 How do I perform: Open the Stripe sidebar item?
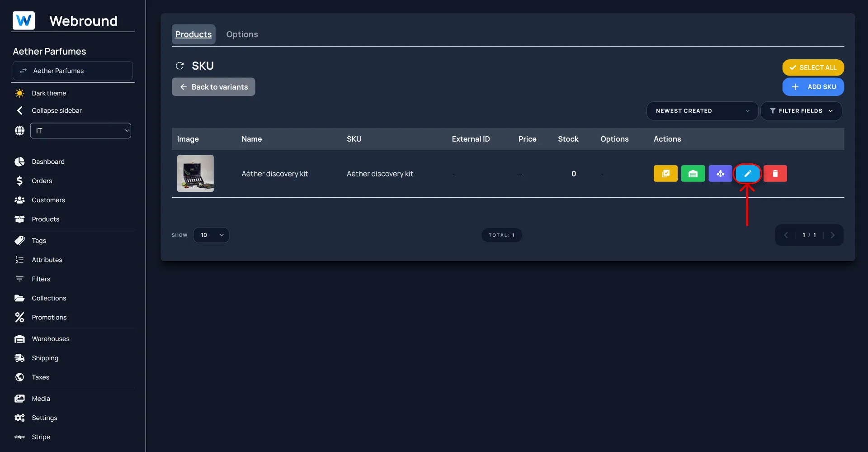41,437
